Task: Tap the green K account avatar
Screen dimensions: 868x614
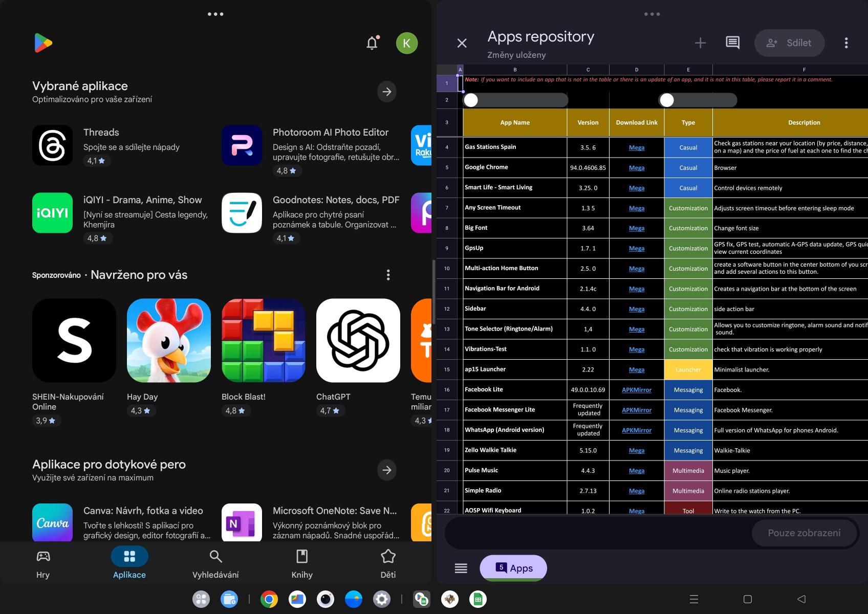Action: pyautogui.click(x=407, y=43)
